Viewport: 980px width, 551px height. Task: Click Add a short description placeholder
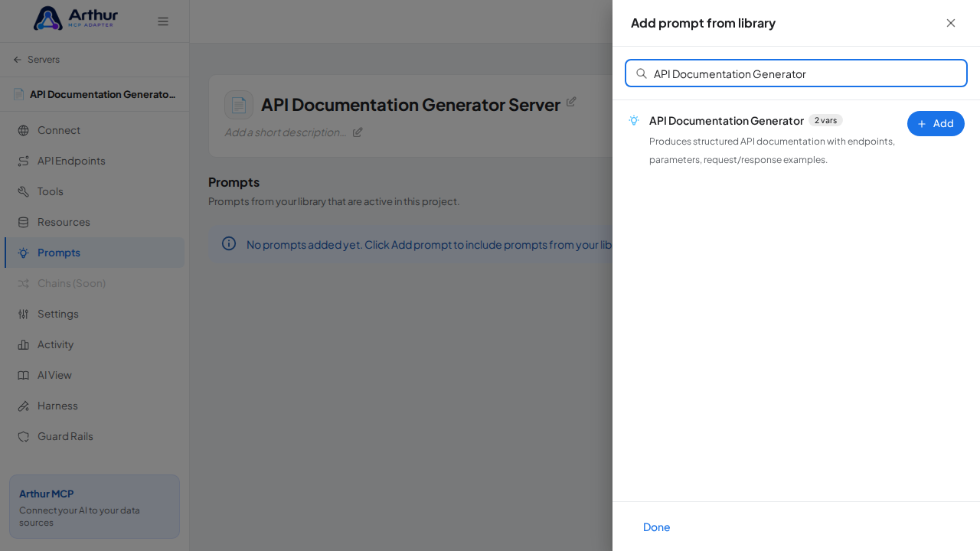(x=286, y=132)
